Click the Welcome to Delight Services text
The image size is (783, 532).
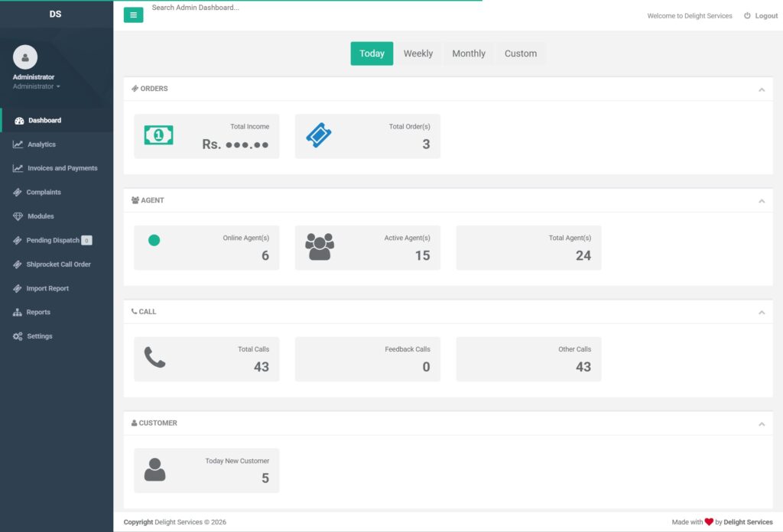click(x=690, y=16)
